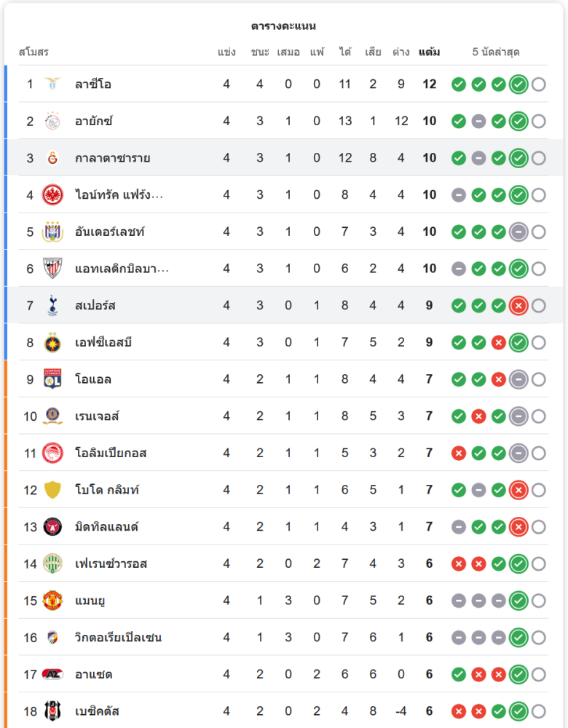Click the Eintracht Frankfurt crest icon
The image size is (568, 728).
(52, 194)
